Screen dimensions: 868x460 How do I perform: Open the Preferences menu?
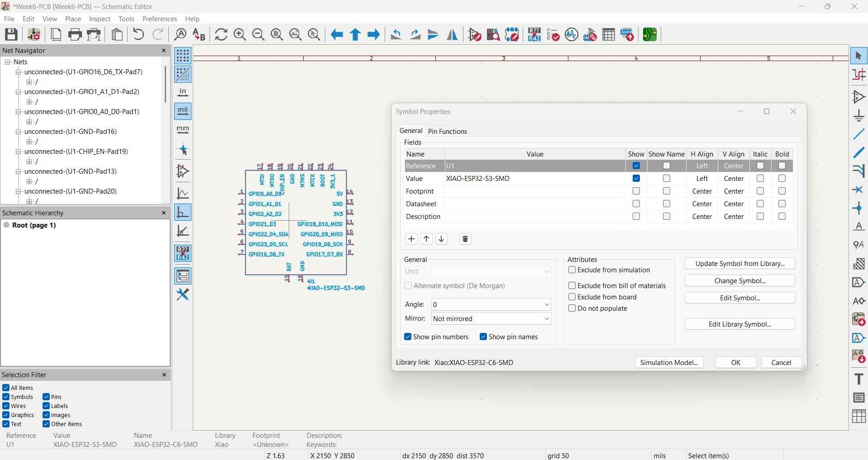point(160,19)
